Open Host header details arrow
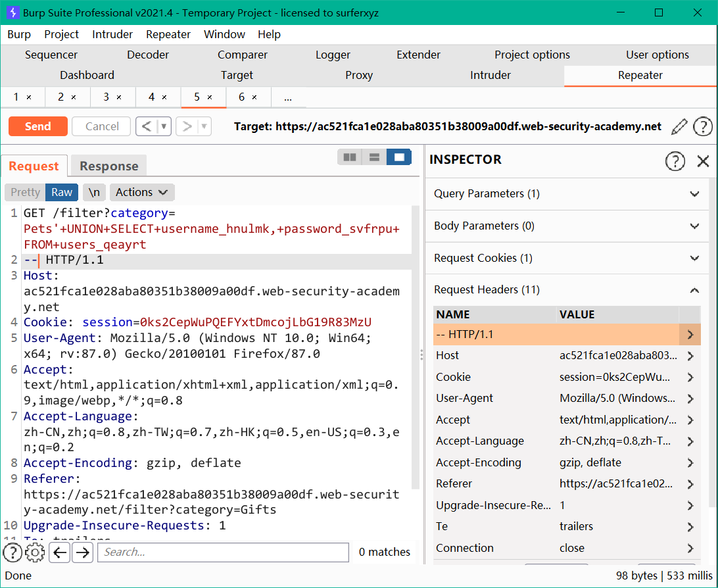The width and height of the screenshot is (718, 588). tap(690, 356)
